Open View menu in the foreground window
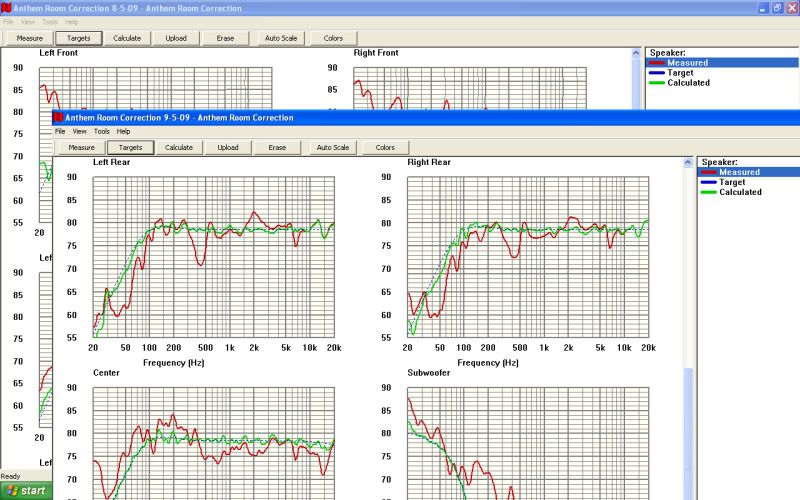Screen dimensions: 800x500 (79, 131)
